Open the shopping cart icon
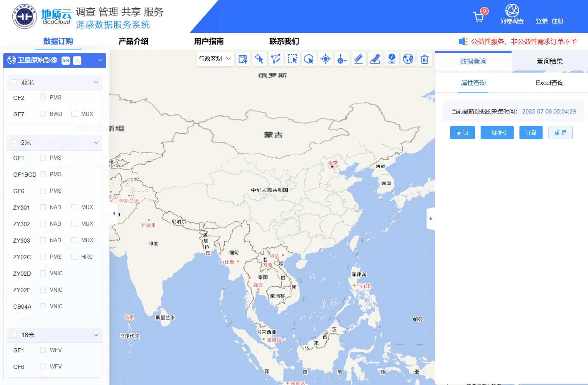This screenshot has width=588, height=385. point(479,17)
